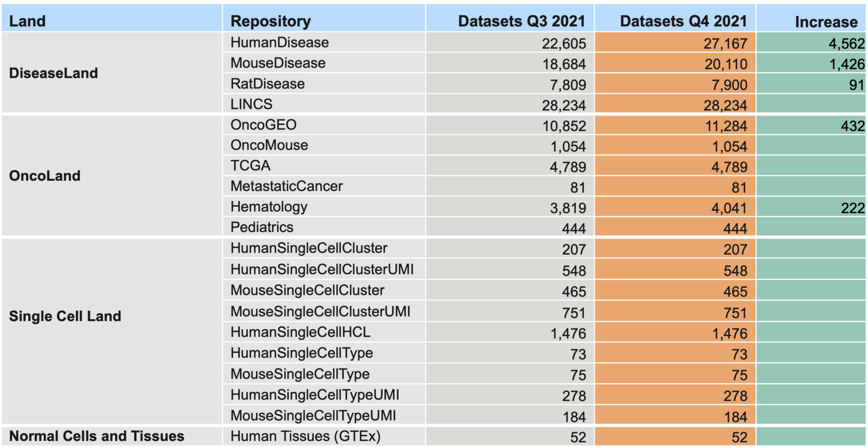
Task: Select the MouseSingleCellTypeUMI repository cell
Action: pyautogui.click(x=313, y=416)
